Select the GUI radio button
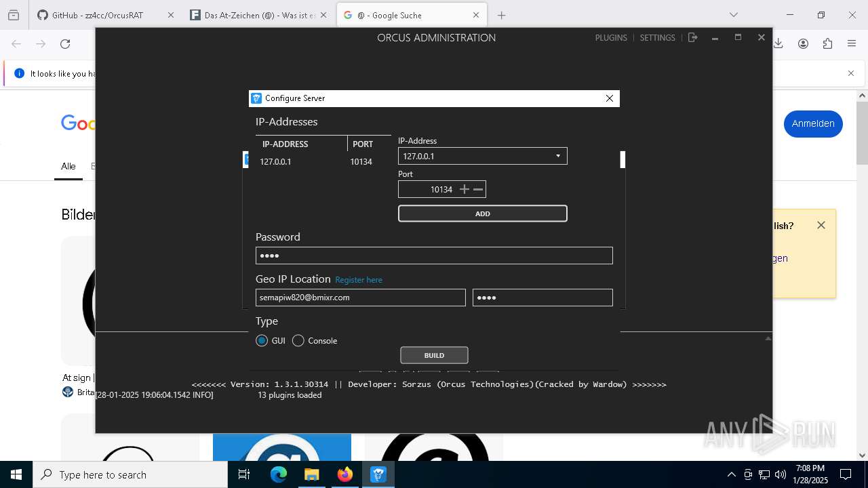The width and height of the screenshot is (868, 488). coord(262,341)
